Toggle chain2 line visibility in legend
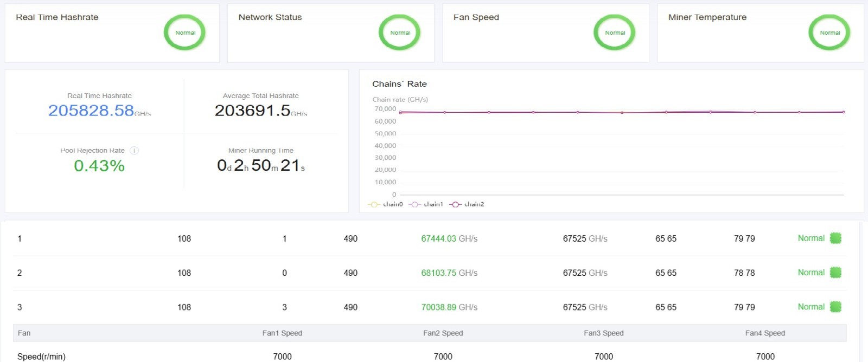868x362 pixels. click(467, 204)
